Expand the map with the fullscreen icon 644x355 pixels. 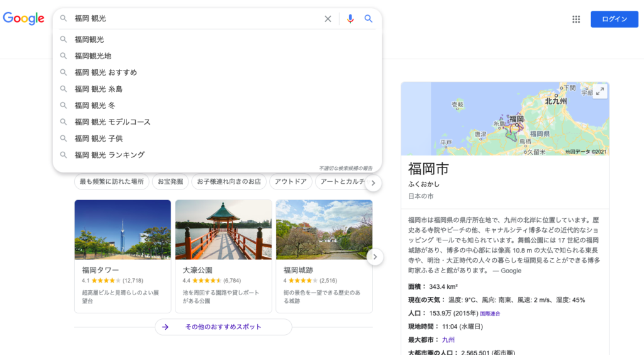(x=600, y=91)
